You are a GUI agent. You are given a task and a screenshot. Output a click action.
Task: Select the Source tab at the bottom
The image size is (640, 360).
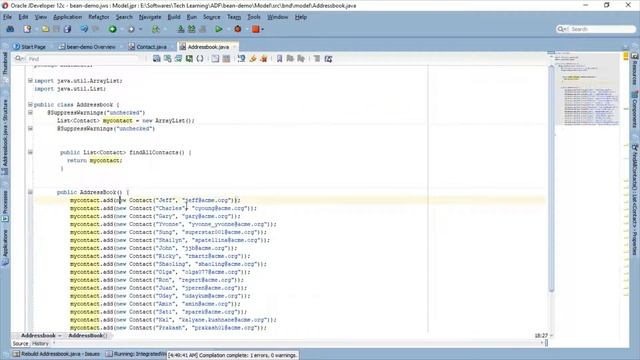pos(20,344)
